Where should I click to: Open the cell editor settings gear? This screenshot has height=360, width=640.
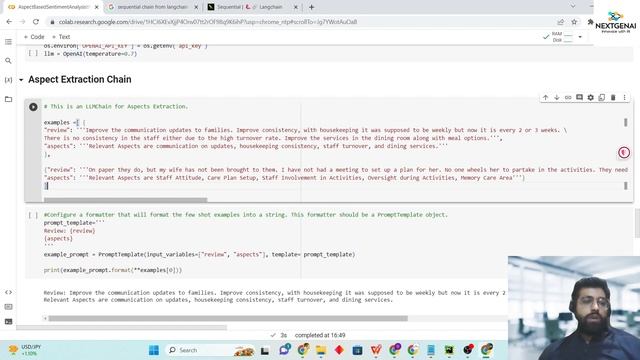pyautogui.click(x=591, y=98)
